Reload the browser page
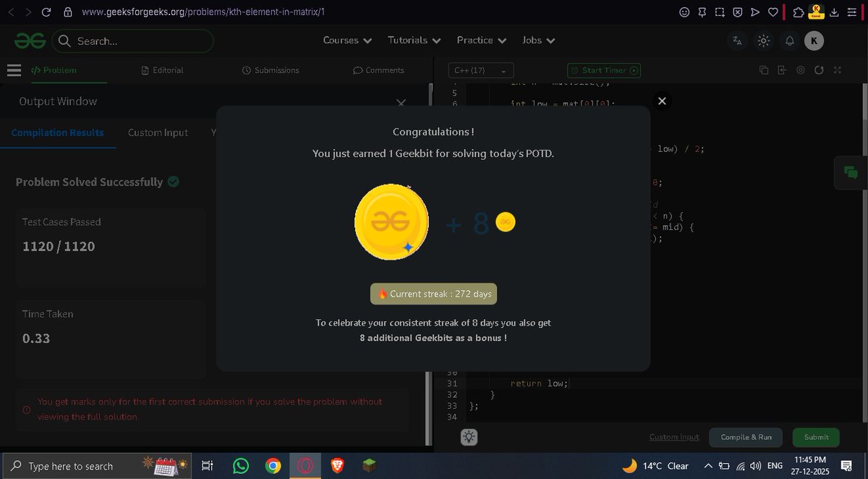The height and width of the screenshot is (479, 868). coord(46,12)
